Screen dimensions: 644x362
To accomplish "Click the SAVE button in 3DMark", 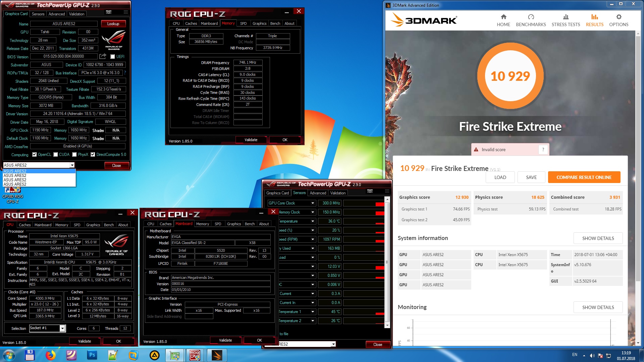I will pos(531,177).
